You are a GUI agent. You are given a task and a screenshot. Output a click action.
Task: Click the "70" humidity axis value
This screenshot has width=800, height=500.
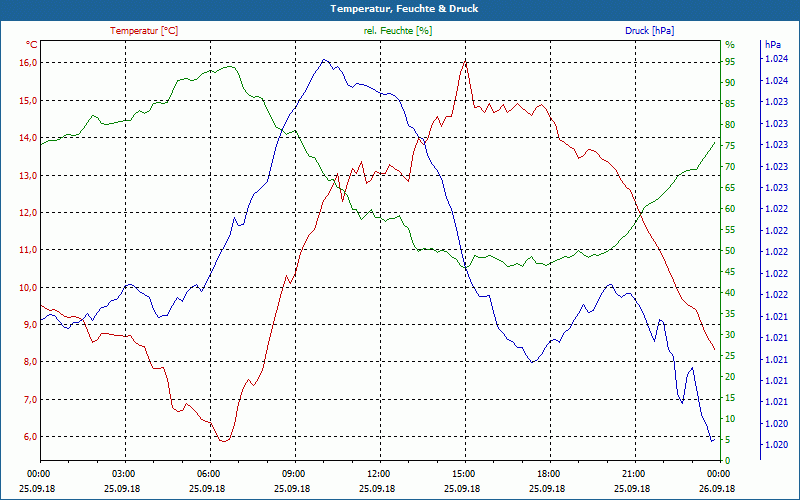[x=730, y=167]
